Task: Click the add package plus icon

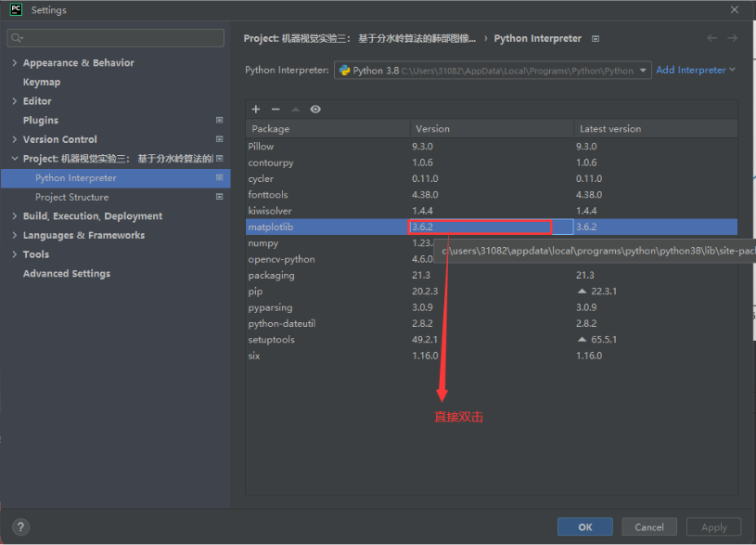Action: point(256,110)
